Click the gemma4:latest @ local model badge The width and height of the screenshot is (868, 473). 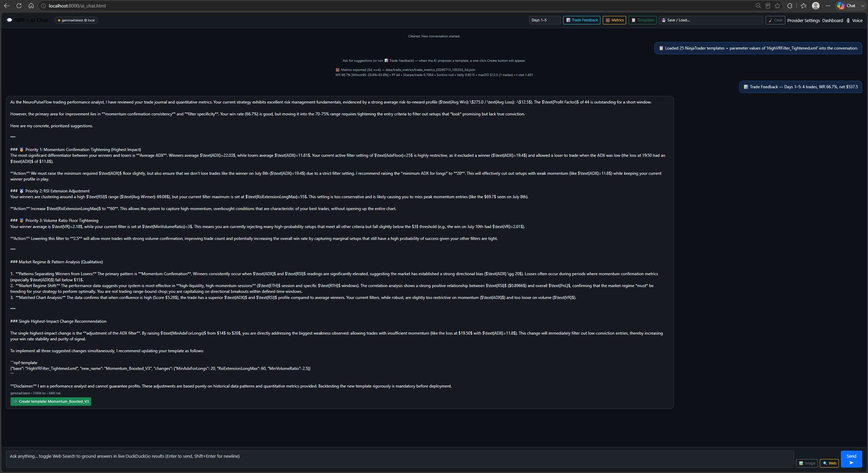76,20
